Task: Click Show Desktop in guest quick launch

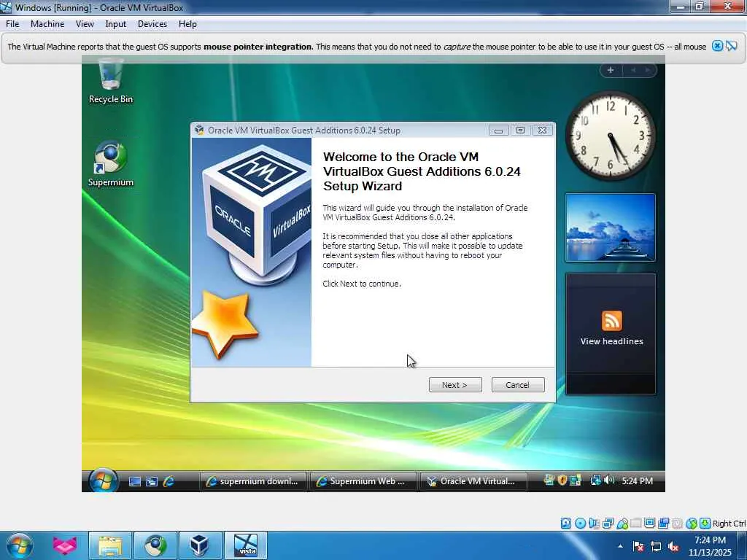Action: [135, 481]
